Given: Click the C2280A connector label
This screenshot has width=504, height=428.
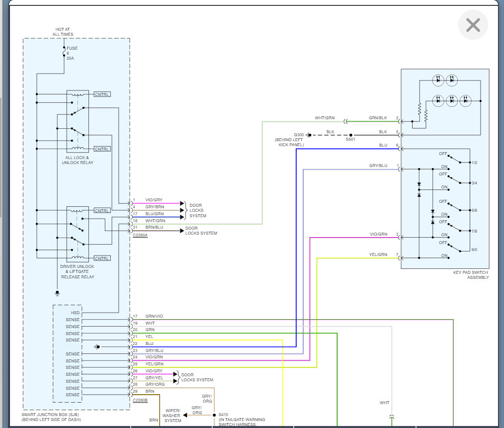Looking at the screenshot, I should click(x=140, y=235).
